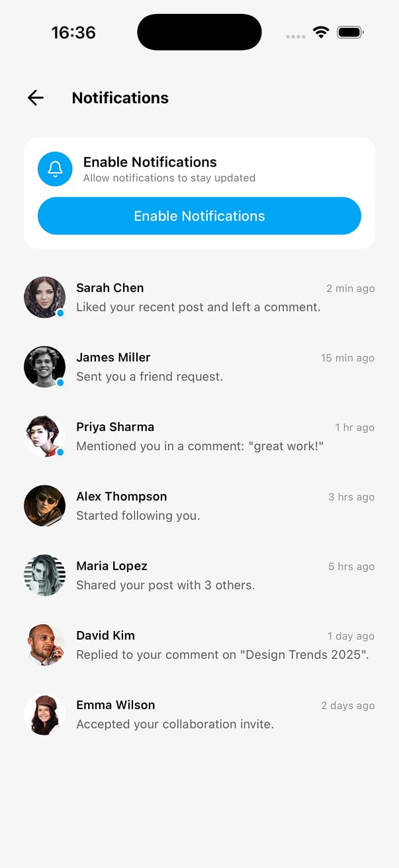Open Maria Lopez's profile picture
The width and height of the screenshot is (399, 868).
coord(44,575)
